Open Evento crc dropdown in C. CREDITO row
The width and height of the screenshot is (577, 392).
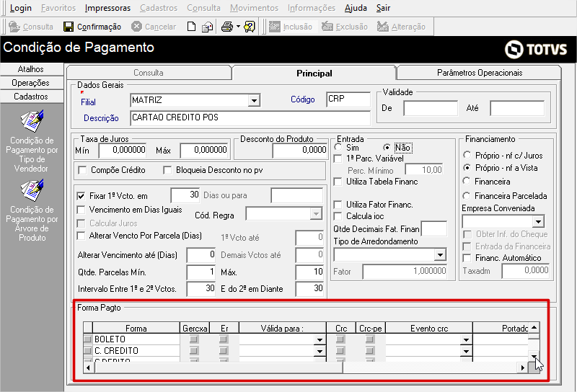coord(466,351)
